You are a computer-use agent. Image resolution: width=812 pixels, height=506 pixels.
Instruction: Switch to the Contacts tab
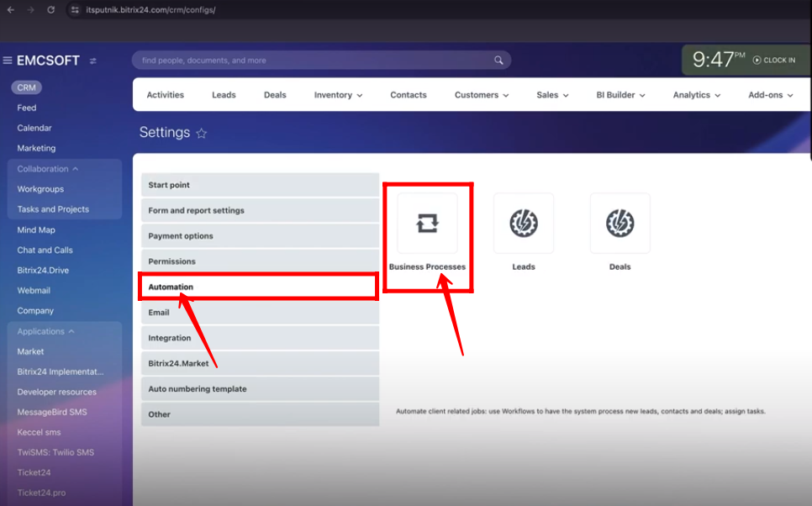click(x=408, y=95)
